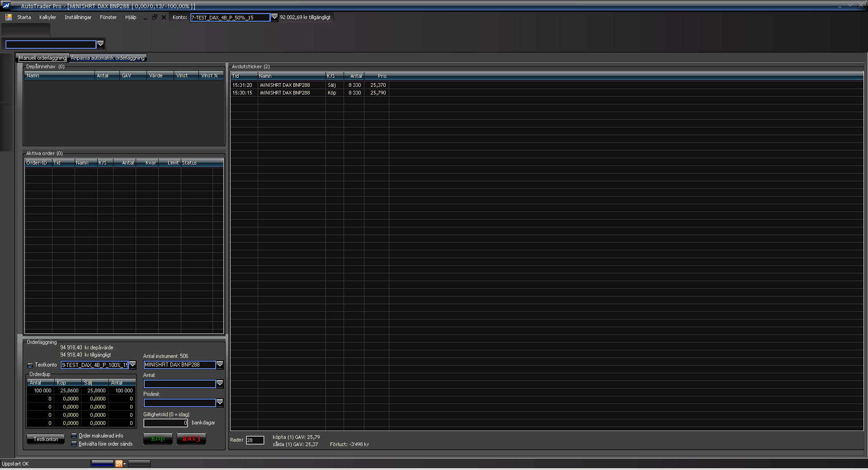Screen dimensions: 868x470
Task: Enable Order makulerad info checkbox
Action: point(74,436)
